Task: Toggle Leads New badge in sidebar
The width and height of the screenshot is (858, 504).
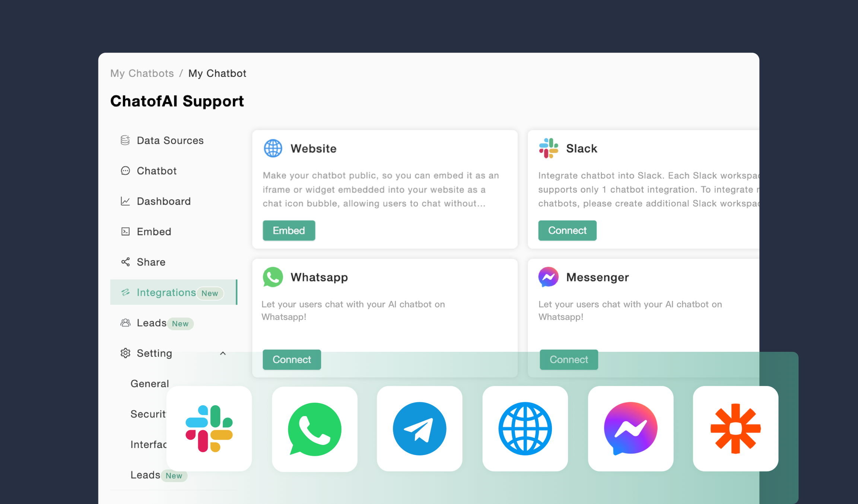Action: click(x=180, y=322)
